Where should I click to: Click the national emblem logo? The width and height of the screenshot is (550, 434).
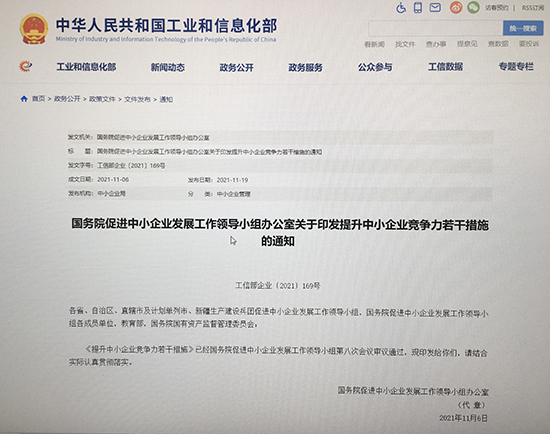pyautogui.click(x=33, y=29)
